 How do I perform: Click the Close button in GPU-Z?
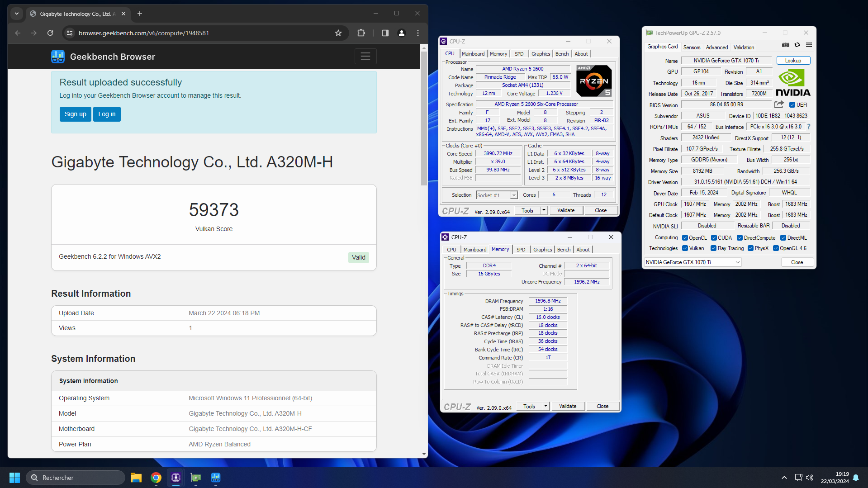click(x=797, y=262)
